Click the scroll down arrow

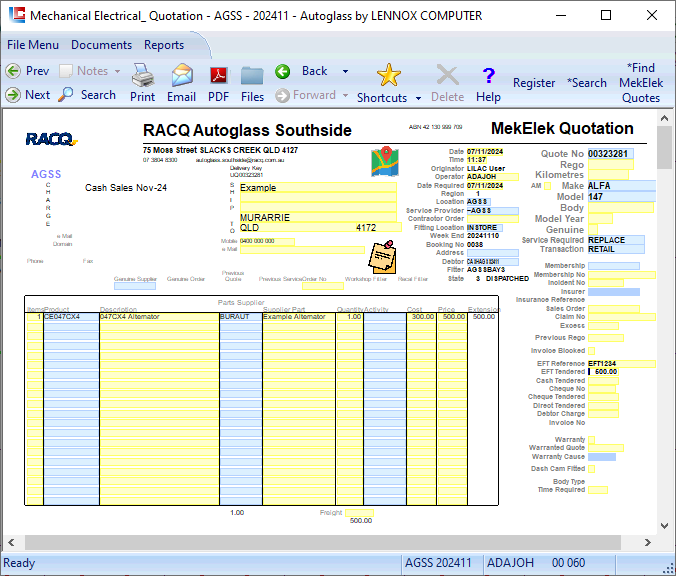[x=664, y=526]
